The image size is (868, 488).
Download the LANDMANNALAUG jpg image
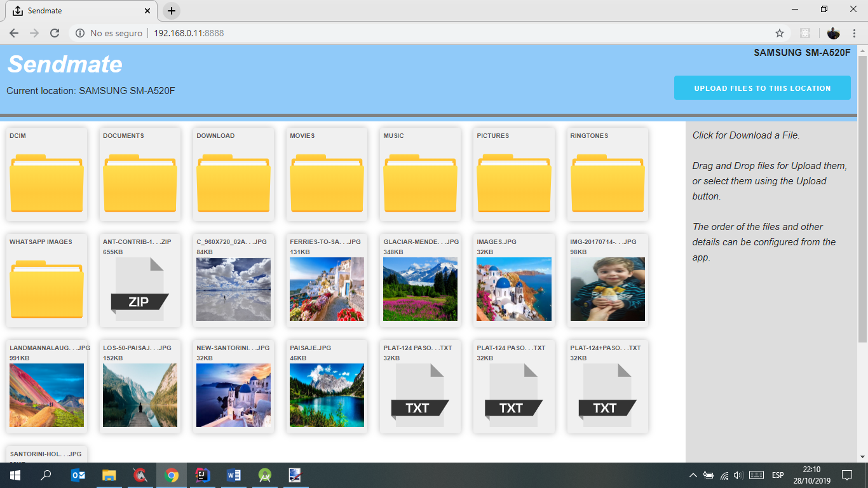point(46,387)
